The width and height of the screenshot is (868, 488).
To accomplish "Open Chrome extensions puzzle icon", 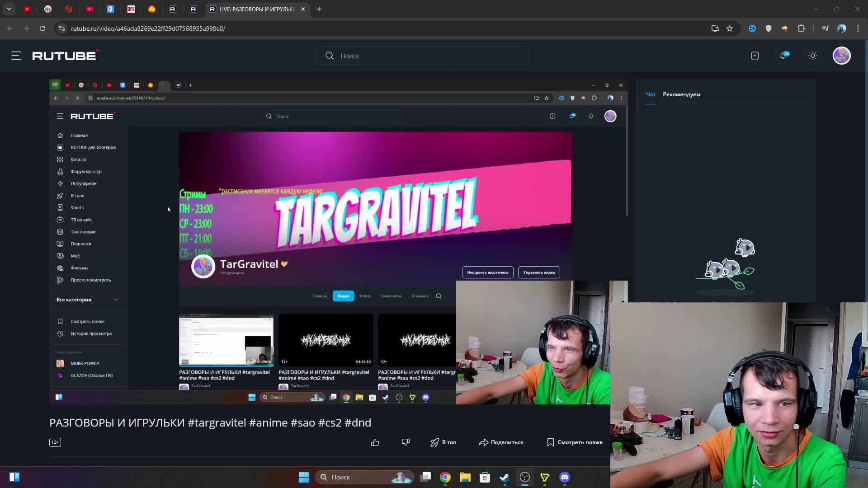I will coord(801,28).
